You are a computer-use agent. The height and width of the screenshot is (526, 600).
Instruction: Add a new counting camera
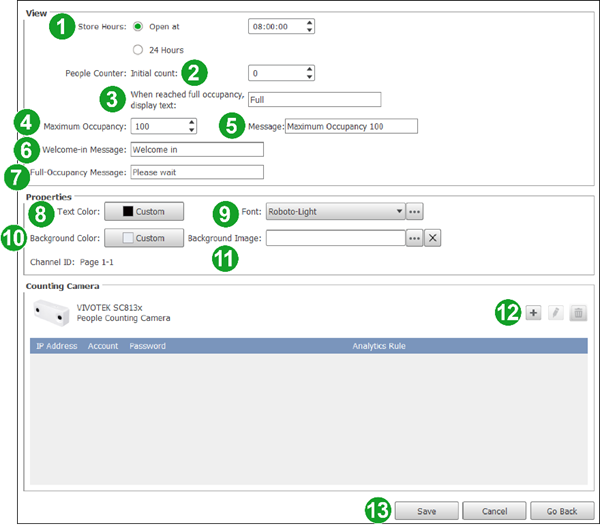(x=533, y=313)
